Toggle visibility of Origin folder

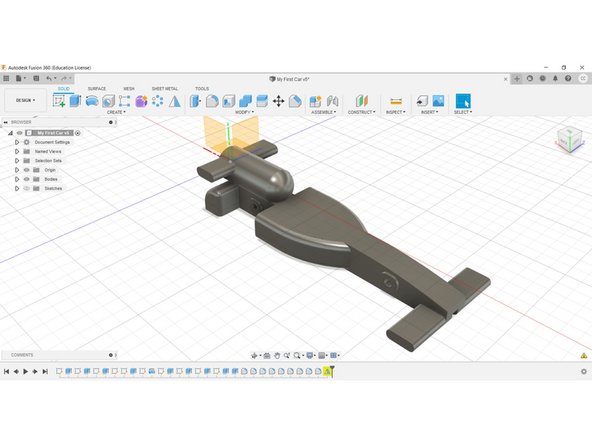tap(26, 170)
